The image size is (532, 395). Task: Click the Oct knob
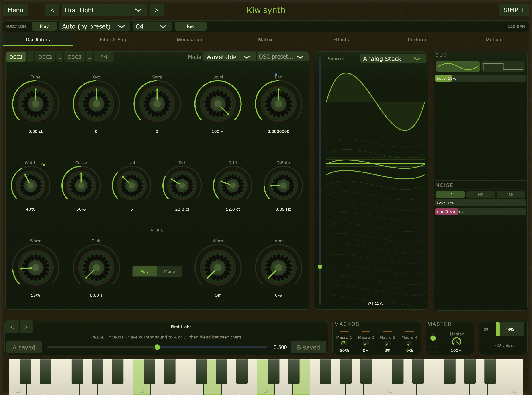96,104
